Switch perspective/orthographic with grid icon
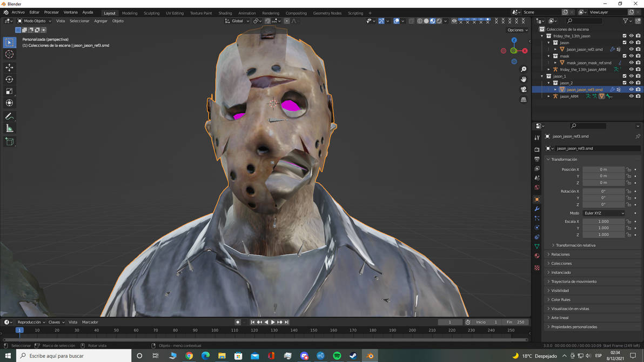This screenshot has width=644, height=362. click(523, 100)
